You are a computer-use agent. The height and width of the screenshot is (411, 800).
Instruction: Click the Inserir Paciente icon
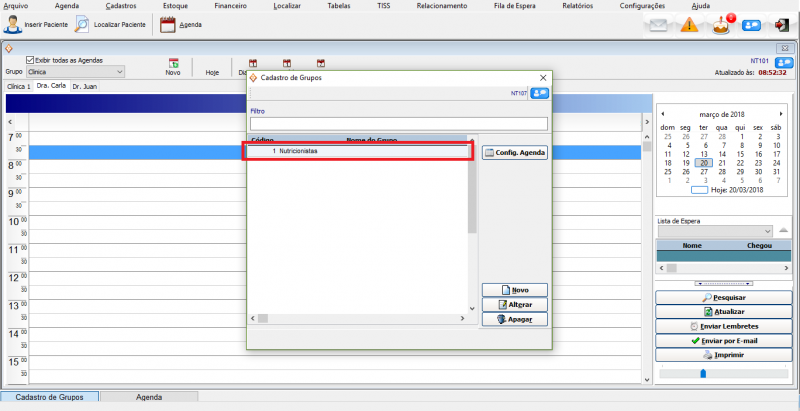click(x=13, y=25)
